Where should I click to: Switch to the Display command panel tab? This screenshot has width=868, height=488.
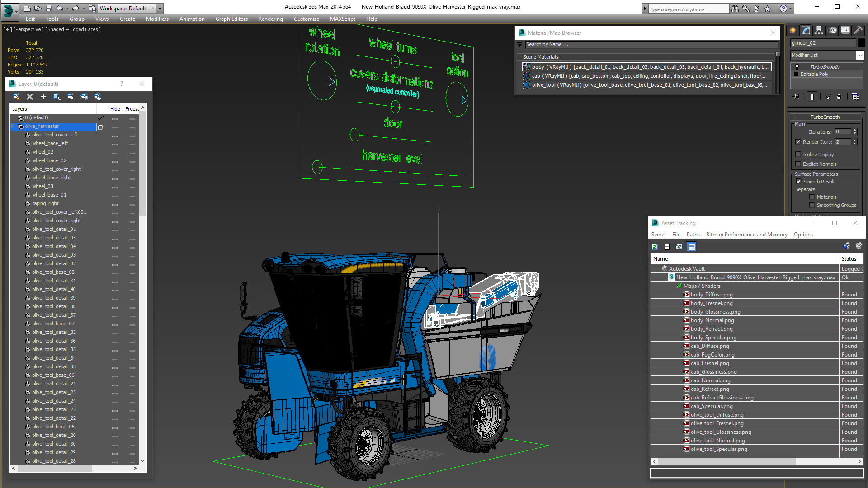(x=845, y=30)
